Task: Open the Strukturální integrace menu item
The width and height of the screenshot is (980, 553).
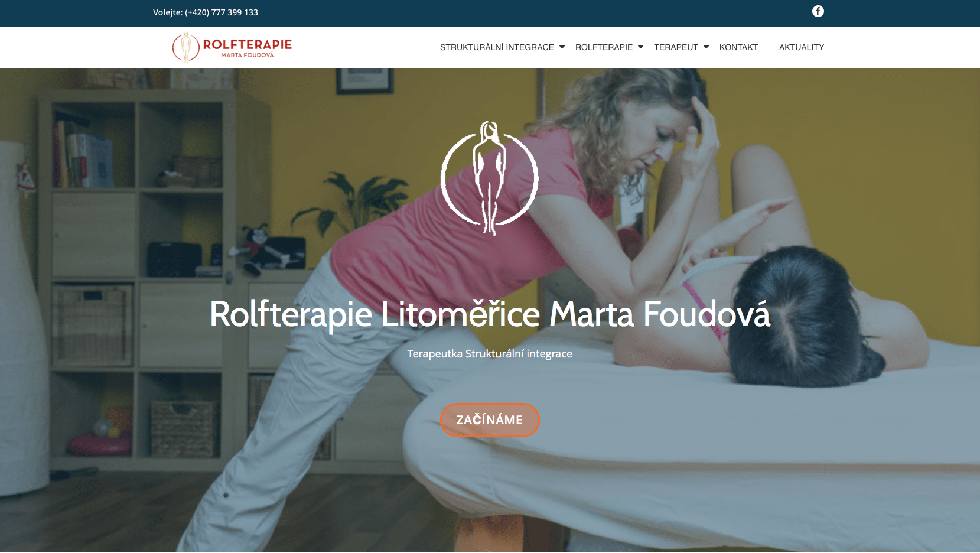Action: (497, 47)
